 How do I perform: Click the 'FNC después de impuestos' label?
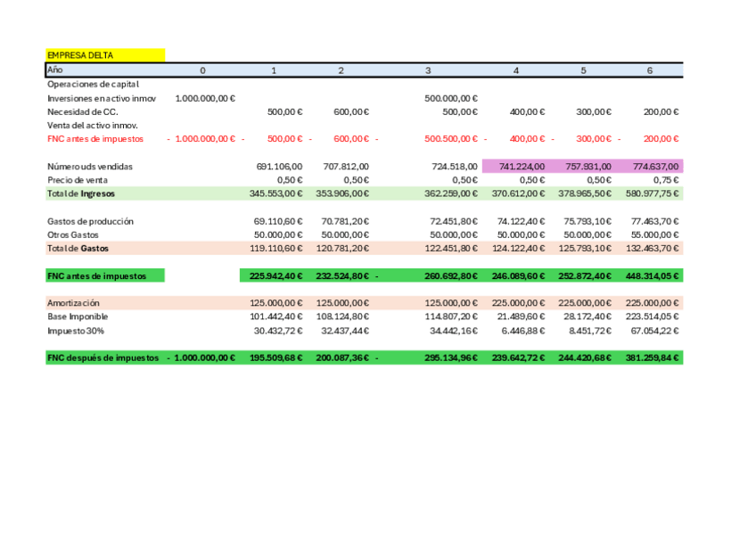[x=103, y=358]
